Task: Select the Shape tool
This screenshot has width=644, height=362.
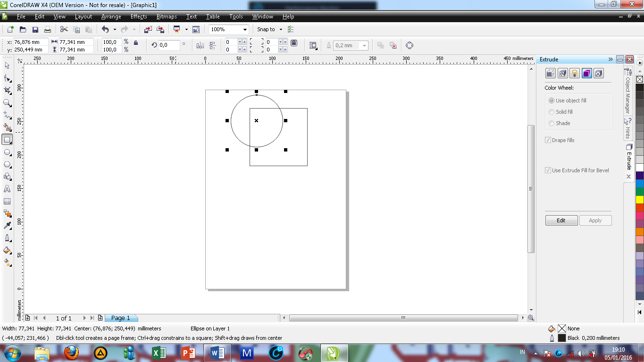Action: tap(7, 78)
